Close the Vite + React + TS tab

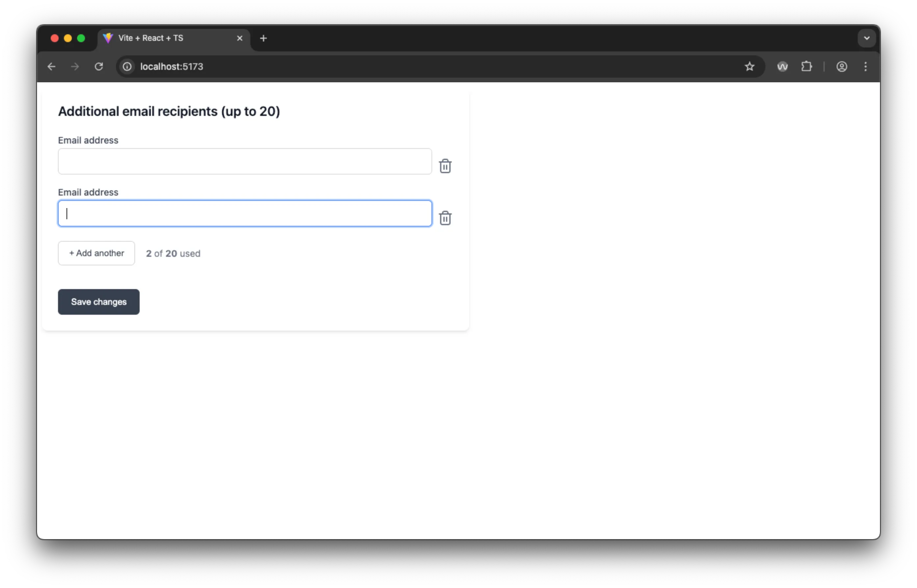click(x=240, y=38)
